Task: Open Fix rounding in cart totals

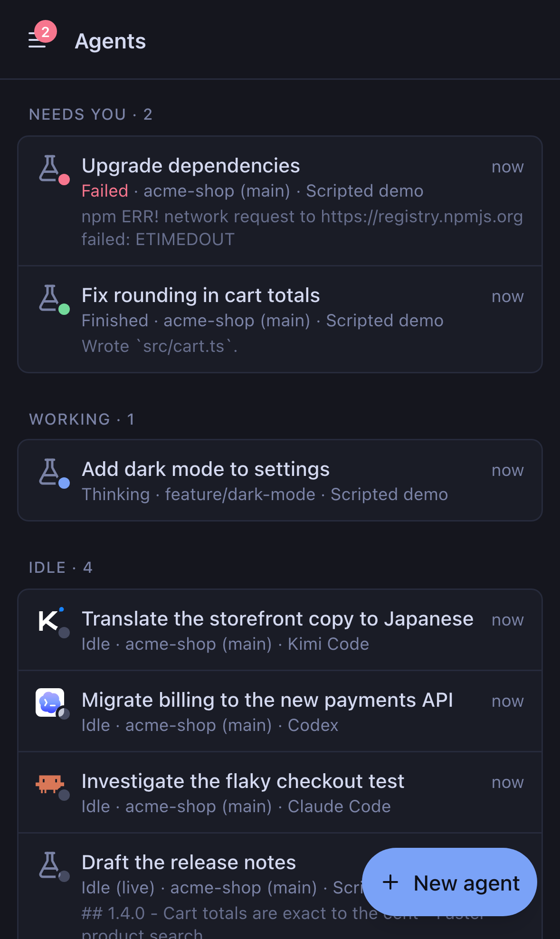Action: click(x=280, y=319)
